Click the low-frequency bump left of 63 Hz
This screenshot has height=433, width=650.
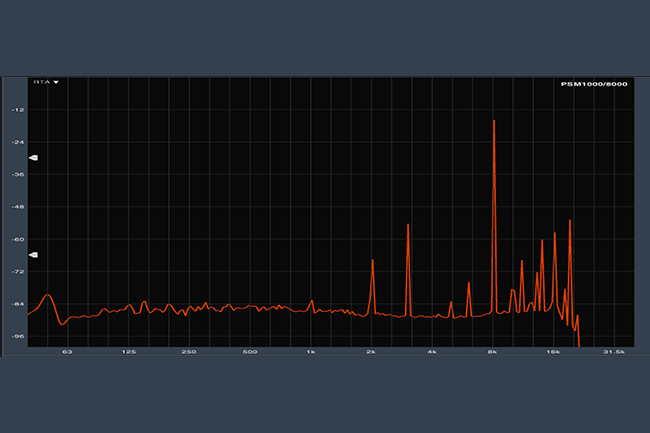(x=47, y=297)
